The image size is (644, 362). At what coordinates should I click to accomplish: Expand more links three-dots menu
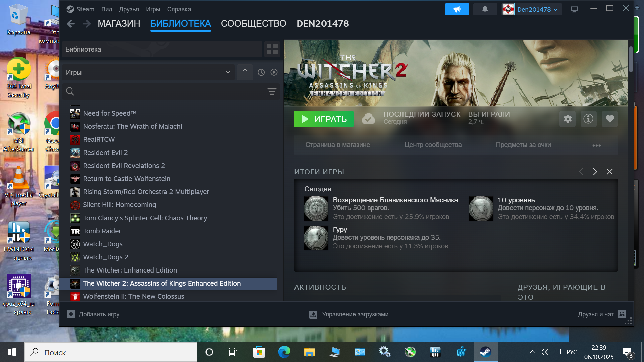coord(596,145)
